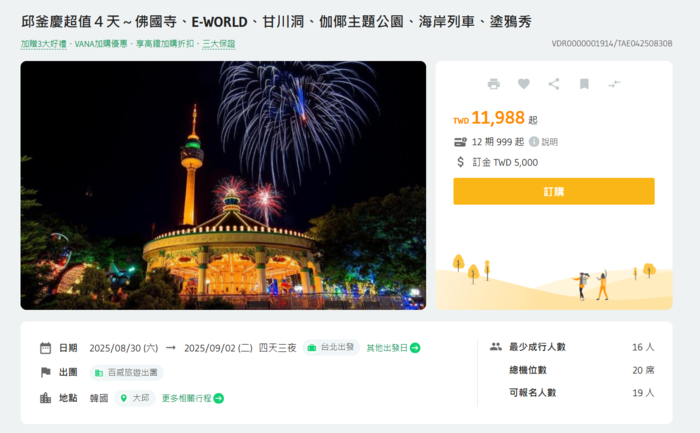Click the 大邱 location tag
This screenshot has height=433, width=700.
pos(135,398)
